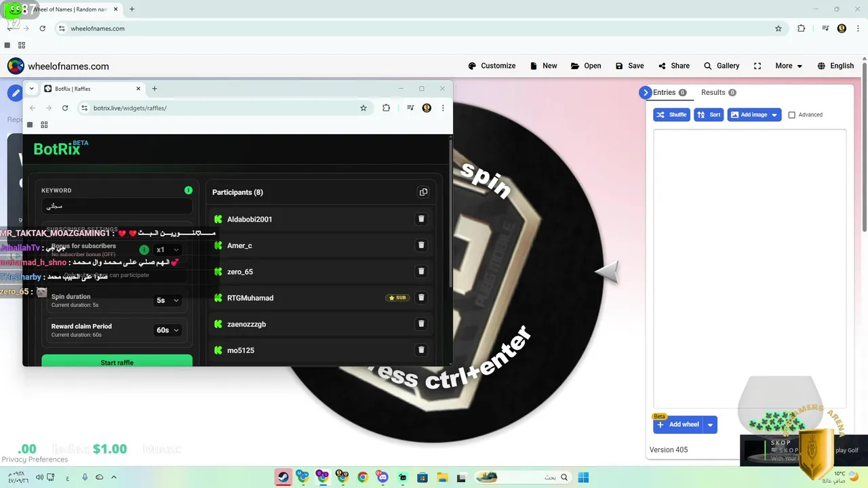Open the fullscreen mode on Wheel of Names
The image size is (868, 488).
tap(757, 66)
